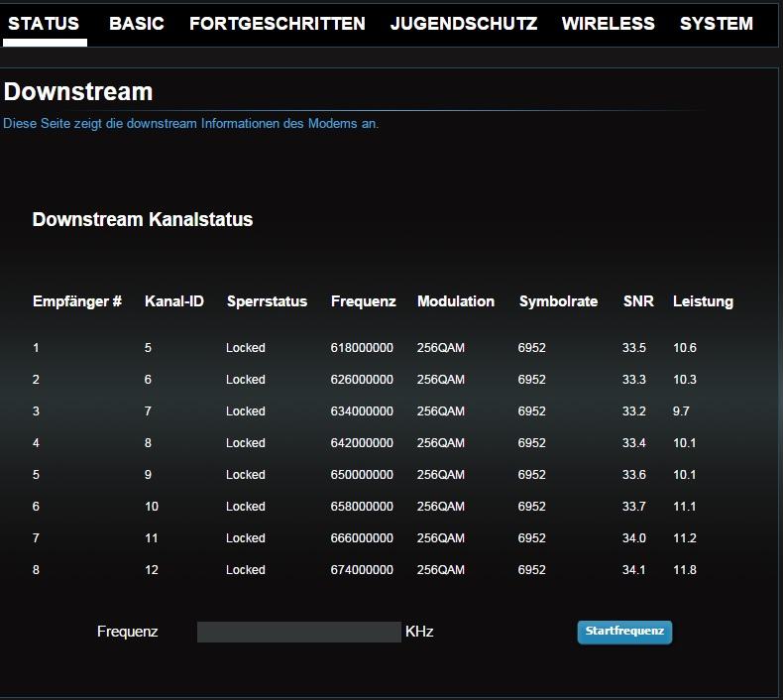Select Locked status of channel 674000000
Image resolution: width=783 pixels, height=700 pixels.
245,569
